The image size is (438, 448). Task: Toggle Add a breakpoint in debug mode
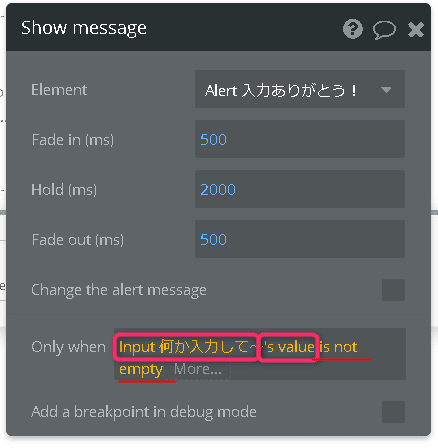tap(393, 412)
